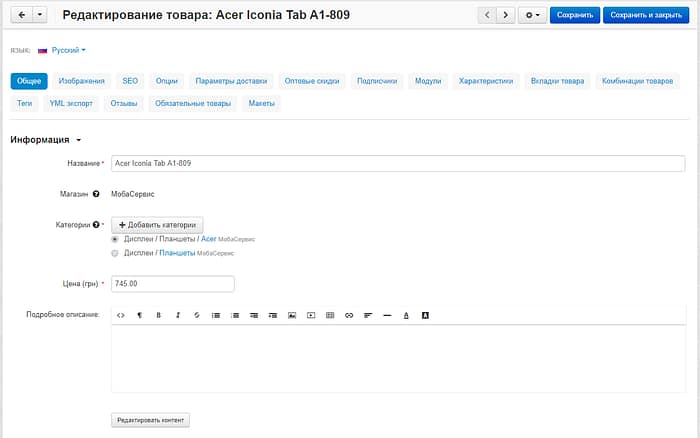Open the text color picker in editor
The width and height of the screenshot is (700, 438).
pyautogui.click(x=406, y=315)
